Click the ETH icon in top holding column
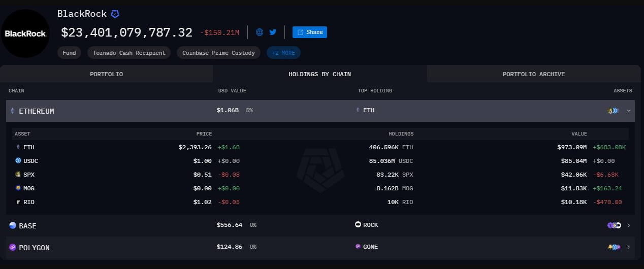 [x=358, y=110]
